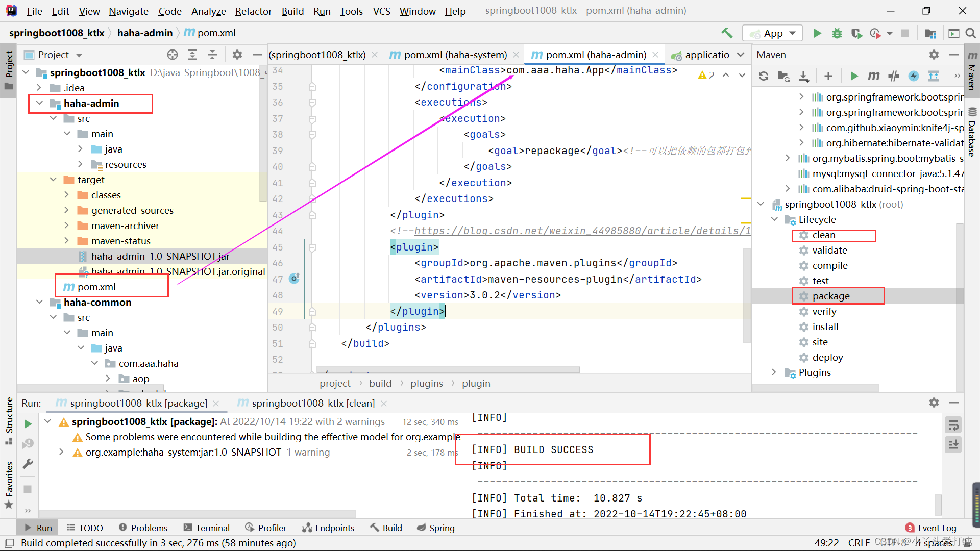This screenshot has width=980, height=551.
Task: Open the blog.csdn.net link in comment
Action: [x=582, y=231]
